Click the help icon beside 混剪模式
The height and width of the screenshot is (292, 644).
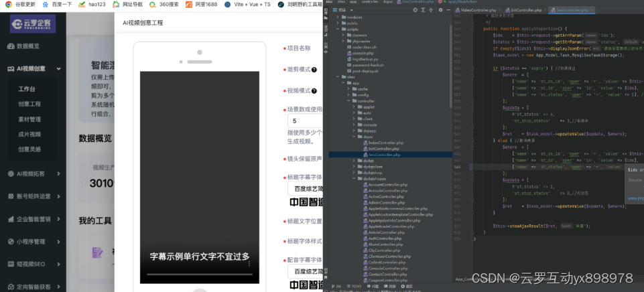click(314, 70)
